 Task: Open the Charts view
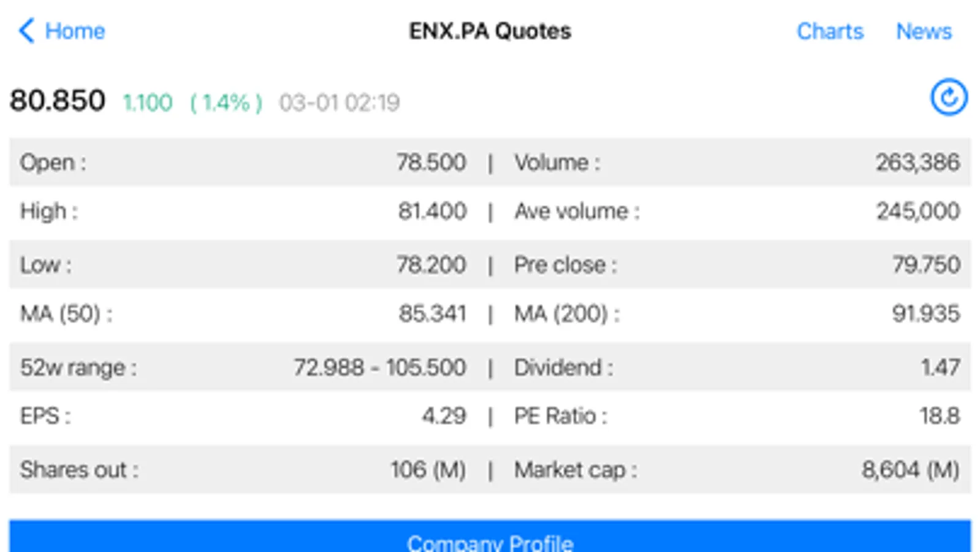tap(829, 31)
